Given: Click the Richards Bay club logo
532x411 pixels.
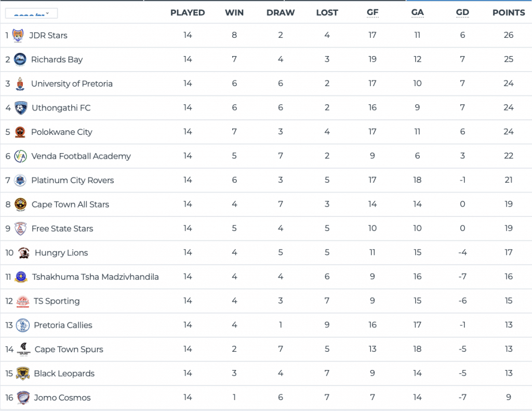Looking at the screenshot, I should pyautogui.click(x=20, y=60).
